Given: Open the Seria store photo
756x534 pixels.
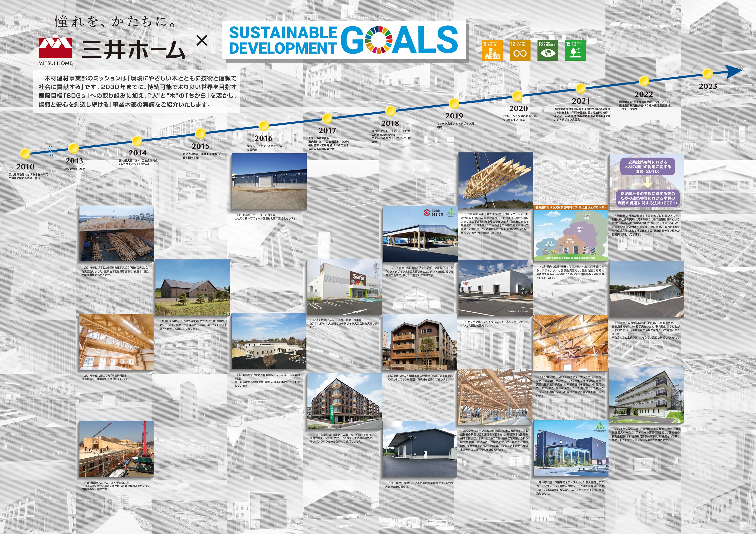Looking at the screenshot, I should 344,287.
